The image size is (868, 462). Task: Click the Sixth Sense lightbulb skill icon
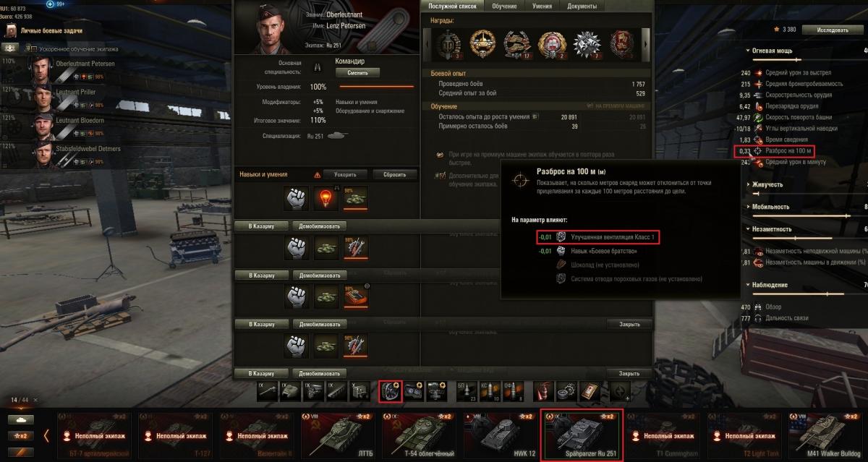point(326,197)
